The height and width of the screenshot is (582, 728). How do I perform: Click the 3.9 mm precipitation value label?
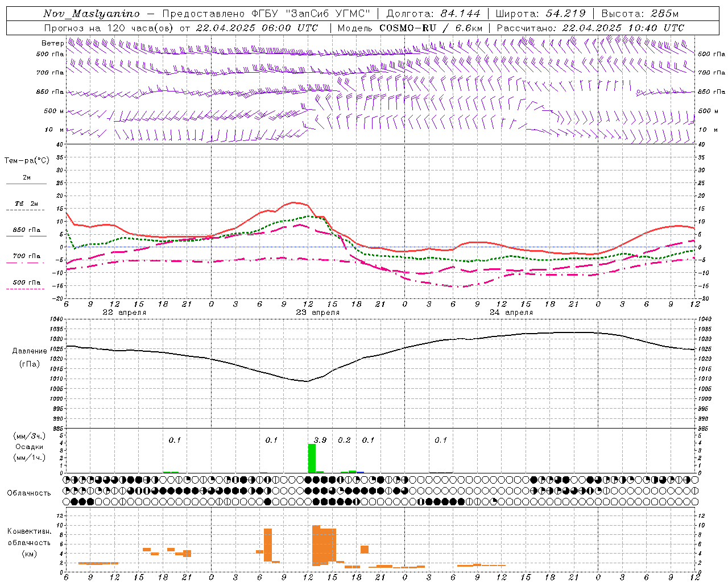point(320,440)
